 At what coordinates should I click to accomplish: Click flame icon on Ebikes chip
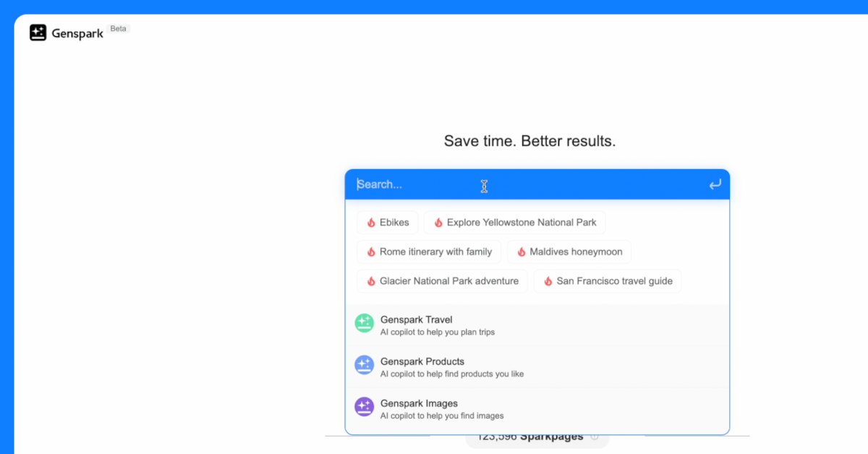[371, 223]
